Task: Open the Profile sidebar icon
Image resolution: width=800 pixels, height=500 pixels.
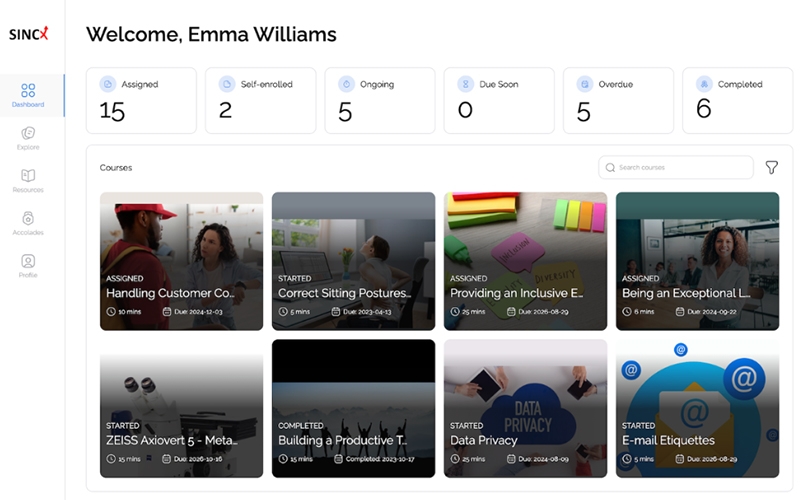Action: pos(28,262)
